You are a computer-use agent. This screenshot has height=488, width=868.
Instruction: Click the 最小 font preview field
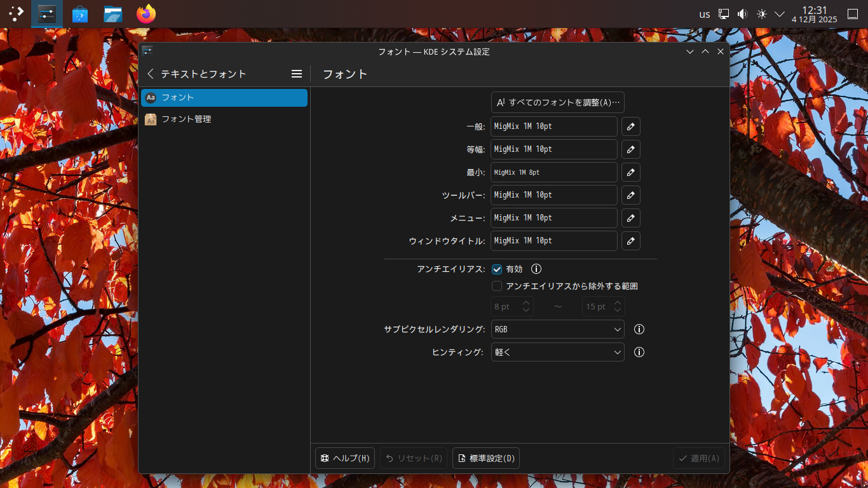click(554, 172)
